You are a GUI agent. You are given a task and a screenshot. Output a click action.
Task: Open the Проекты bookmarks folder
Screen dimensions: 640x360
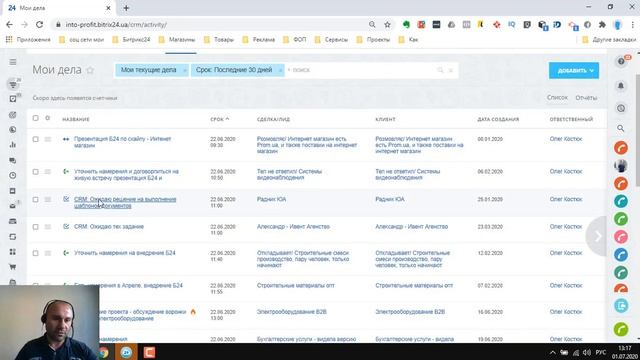tap(373, 40)
